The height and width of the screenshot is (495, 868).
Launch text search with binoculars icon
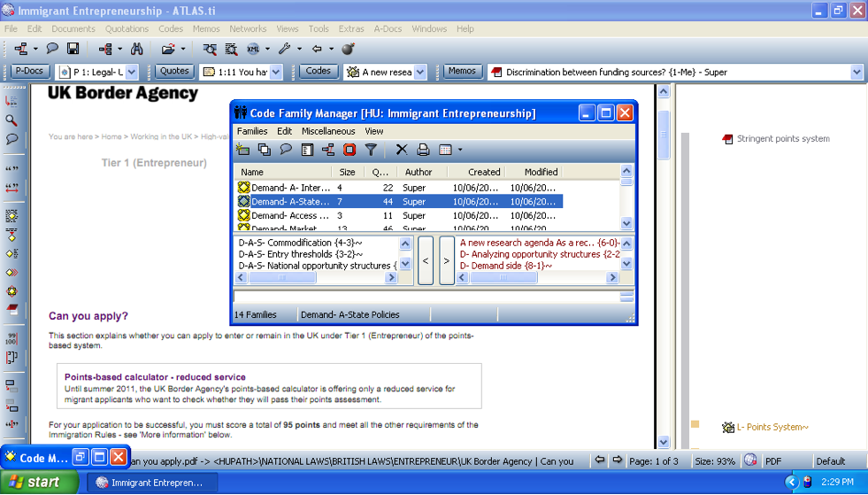coord(137,49)
